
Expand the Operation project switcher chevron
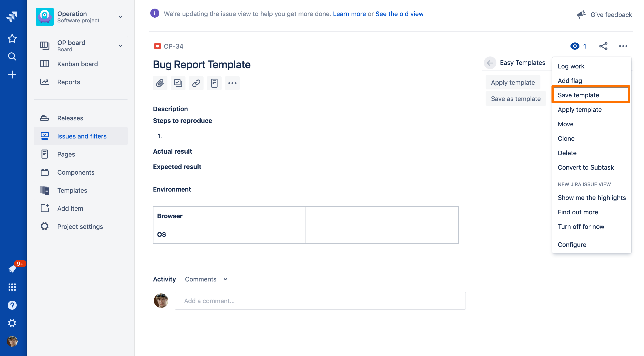[x=120, y=17]
